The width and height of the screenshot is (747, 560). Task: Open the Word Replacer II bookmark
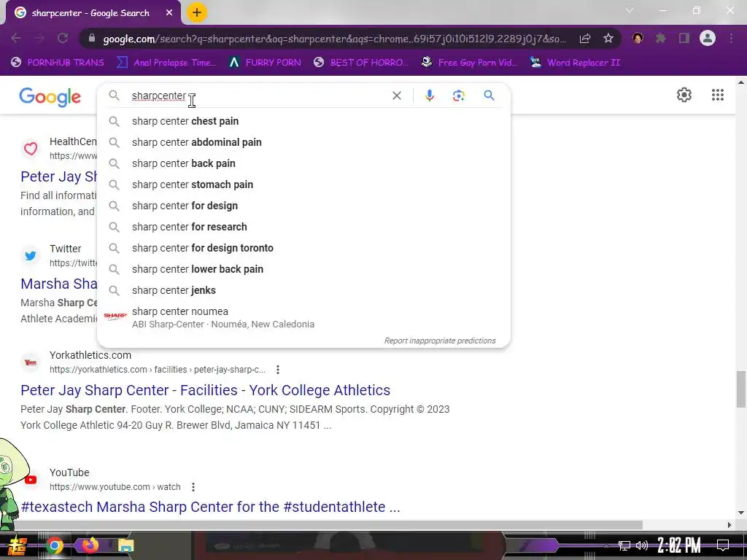[575, 63]
